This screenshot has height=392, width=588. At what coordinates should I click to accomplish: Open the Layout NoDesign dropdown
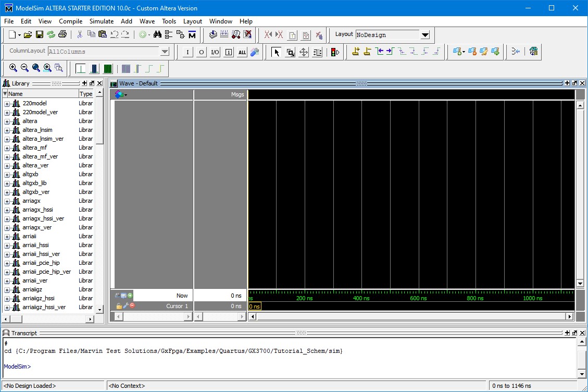[x=425, y=34]
